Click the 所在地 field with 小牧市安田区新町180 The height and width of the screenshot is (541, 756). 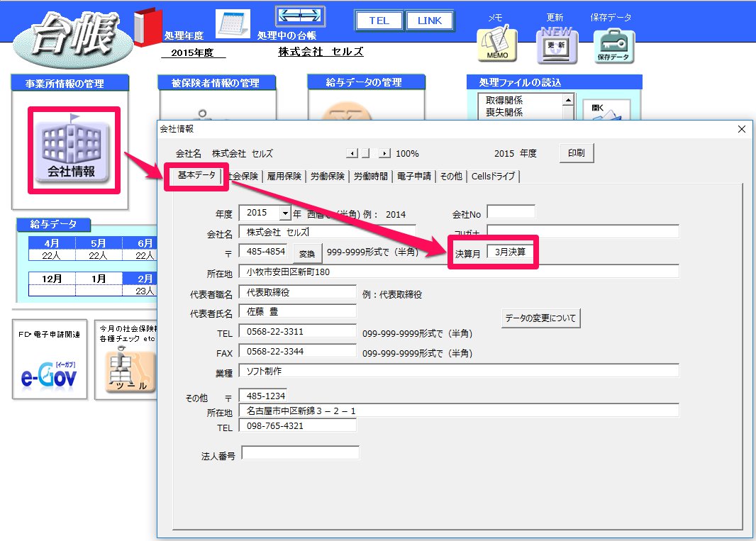[459, 272]
